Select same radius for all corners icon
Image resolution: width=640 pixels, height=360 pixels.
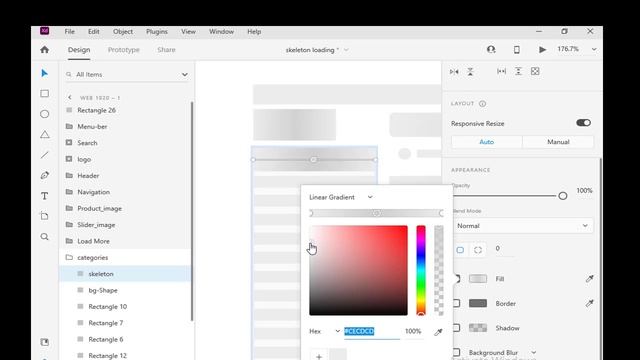(x=460, y=250)
